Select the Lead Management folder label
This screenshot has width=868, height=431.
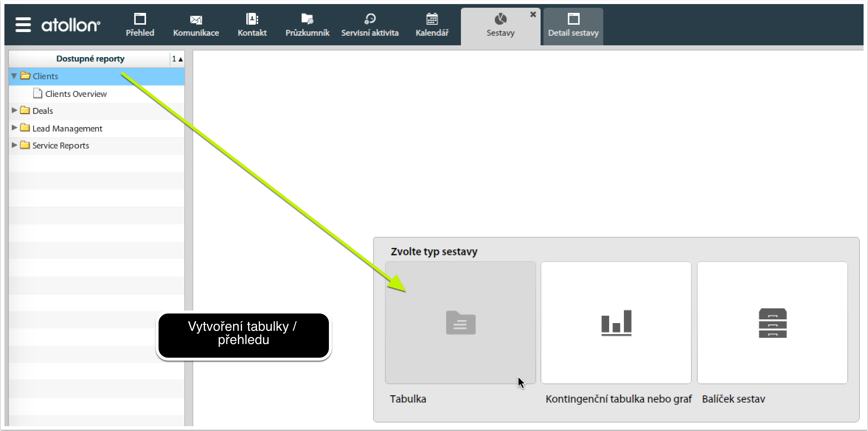67,129
